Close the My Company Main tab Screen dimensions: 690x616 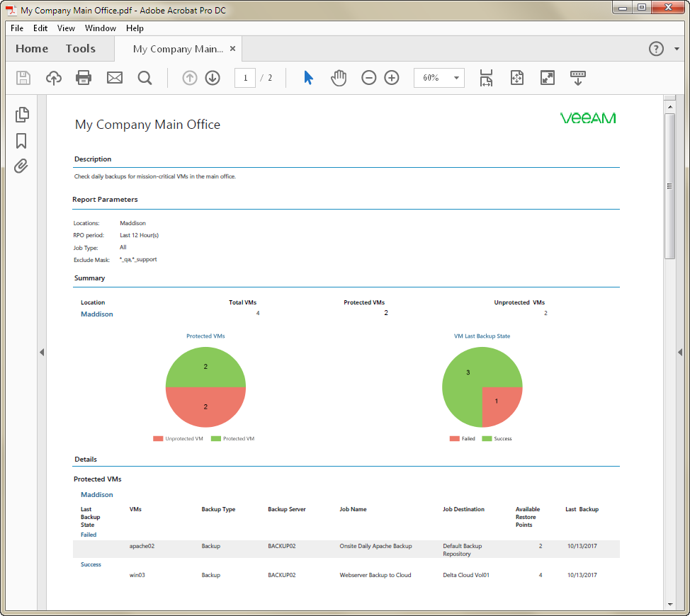point(233,48)
